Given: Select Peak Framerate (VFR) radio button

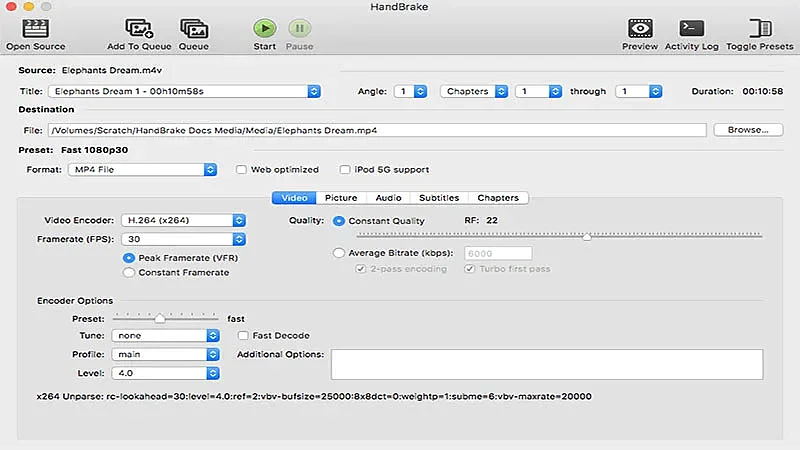Looking at the screenshot, I should tap(129, 258).
